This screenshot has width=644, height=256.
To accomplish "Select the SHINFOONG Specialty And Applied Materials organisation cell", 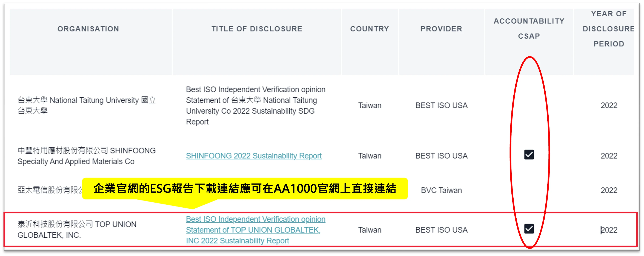I will (87, 156).
